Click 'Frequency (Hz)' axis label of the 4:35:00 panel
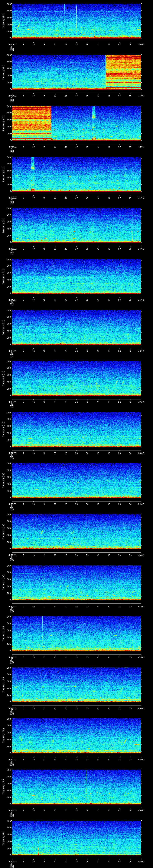This screenshot has height=868, width=153. (x=3, y=327)
